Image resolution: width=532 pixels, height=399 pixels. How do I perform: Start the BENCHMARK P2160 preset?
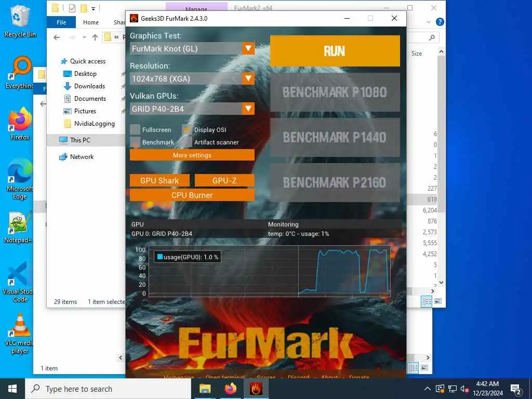coord(335,182)
